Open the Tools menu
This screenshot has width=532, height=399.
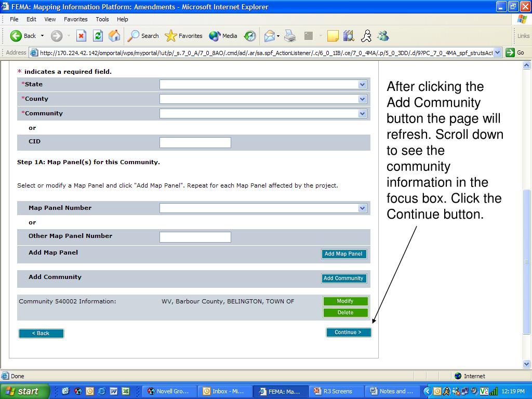pos(102,19)
